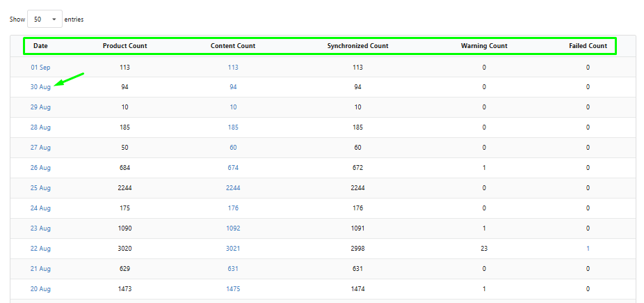This screenshot has height=303, width=644.
Task: Open the 20 Aug date link
Action: tap(40, 289)
